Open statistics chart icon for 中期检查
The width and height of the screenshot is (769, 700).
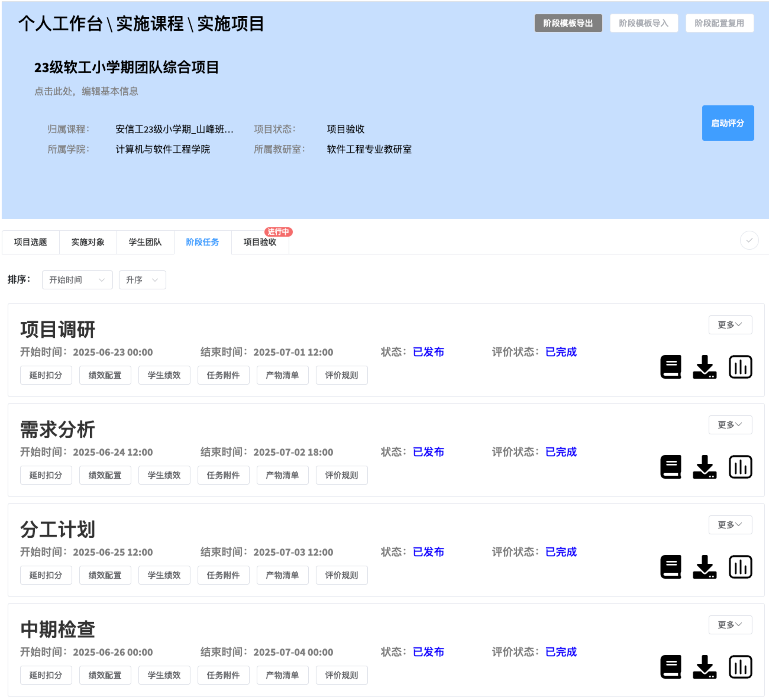point(740,667)
